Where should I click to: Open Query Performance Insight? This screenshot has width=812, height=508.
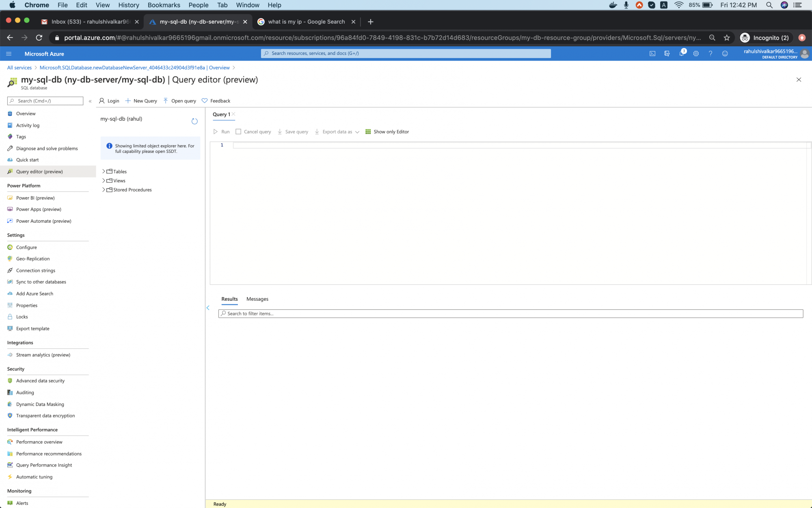tap(44, 465)
